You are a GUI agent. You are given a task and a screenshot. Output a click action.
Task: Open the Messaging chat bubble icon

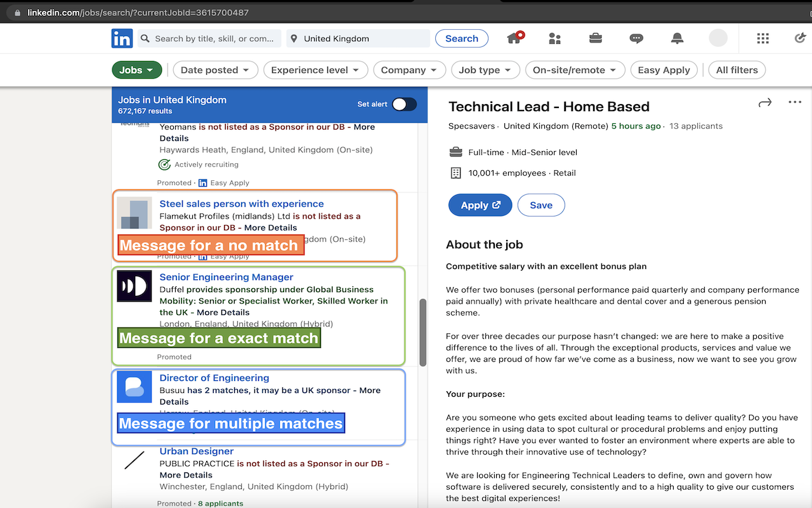pos(636,39)
